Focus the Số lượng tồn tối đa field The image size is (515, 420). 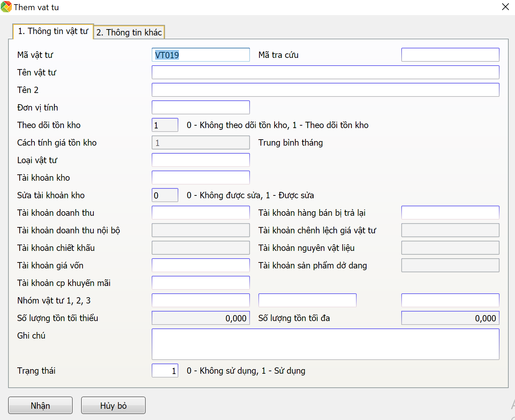click(450, 318)
